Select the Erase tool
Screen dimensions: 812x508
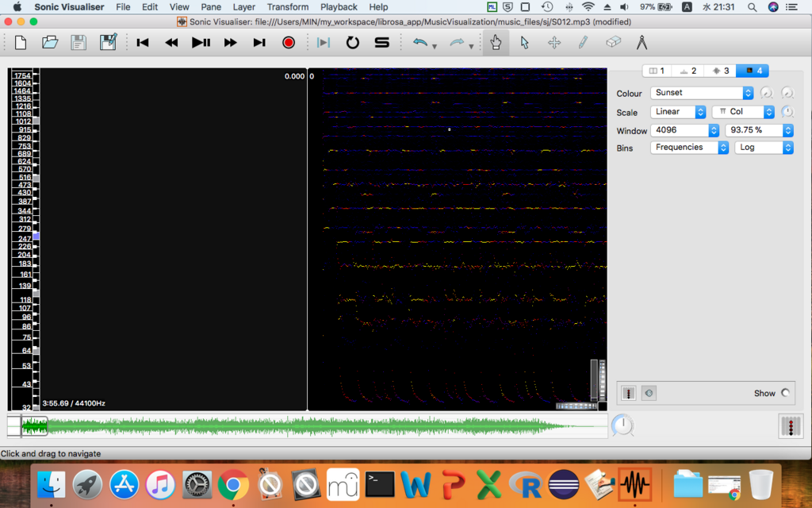click(613, 42)
